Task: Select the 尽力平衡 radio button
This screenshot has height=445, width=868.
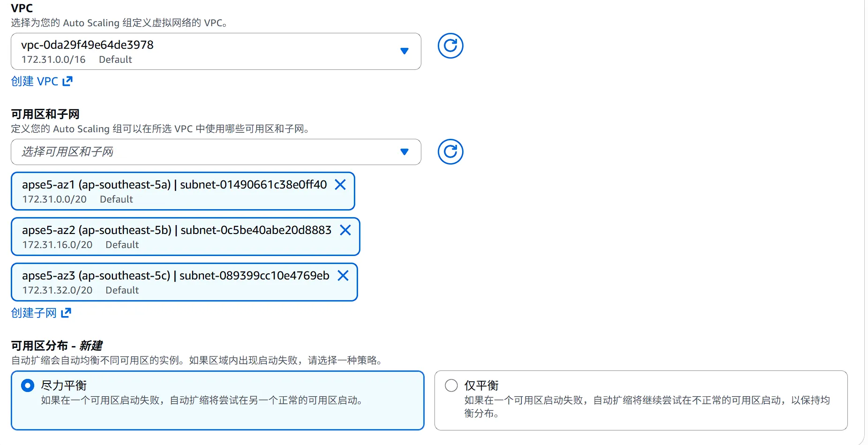Action: (28, 385)
